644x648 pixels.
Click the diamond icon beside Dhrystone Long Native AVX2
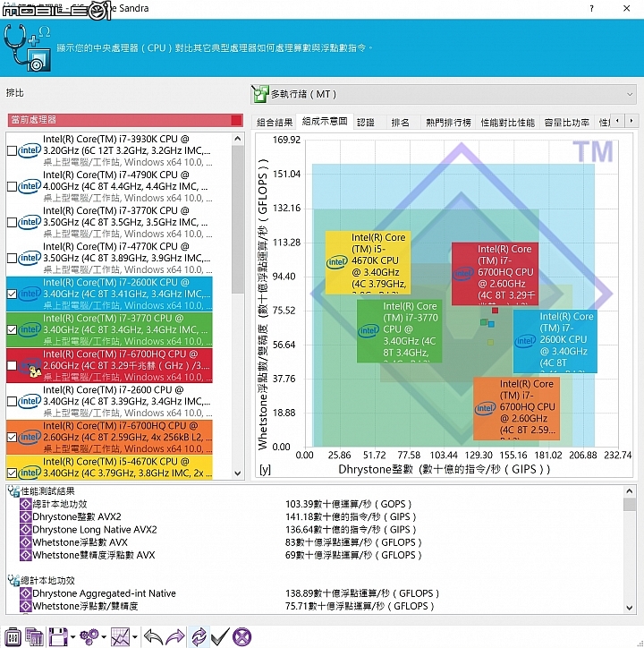[x=26, y=530]
